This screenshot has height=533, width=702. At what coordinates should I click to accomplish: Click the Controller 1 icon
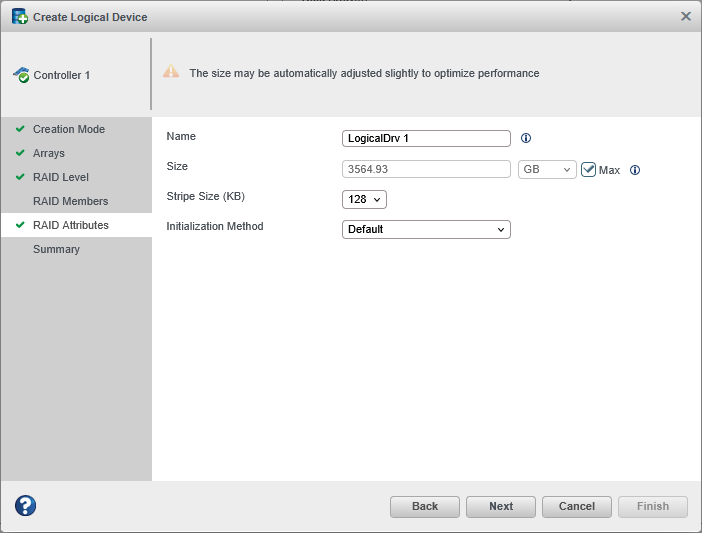click(x=21, y=75)
